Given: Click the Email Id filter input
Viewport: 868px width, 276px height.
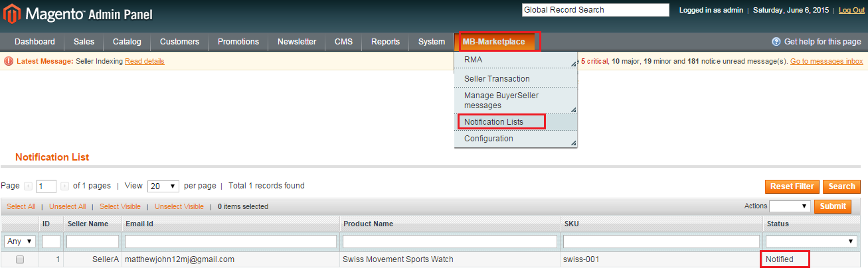Looking at the screenshot, I should pos(230,241).
